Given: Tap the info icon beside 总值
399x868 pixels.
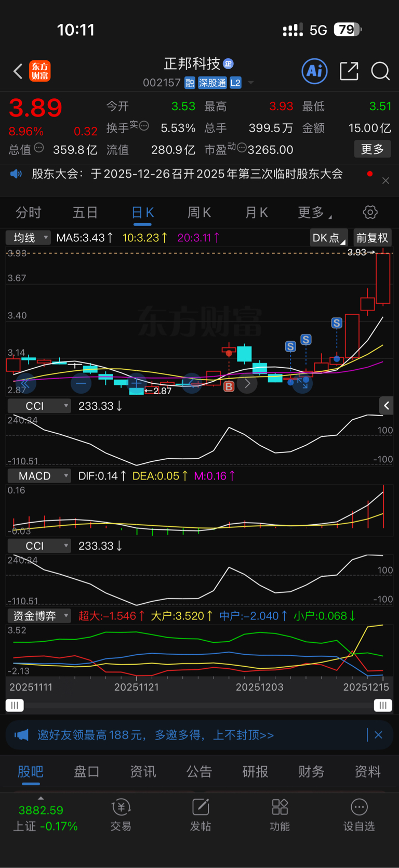Looking at the screenshot, I should point(39,148).
